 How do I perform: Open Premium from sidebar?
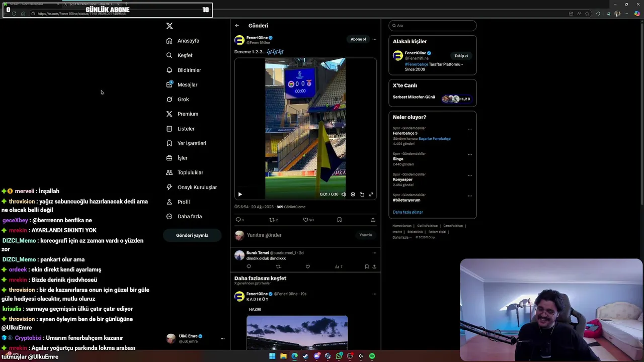[x=182, y=114]
